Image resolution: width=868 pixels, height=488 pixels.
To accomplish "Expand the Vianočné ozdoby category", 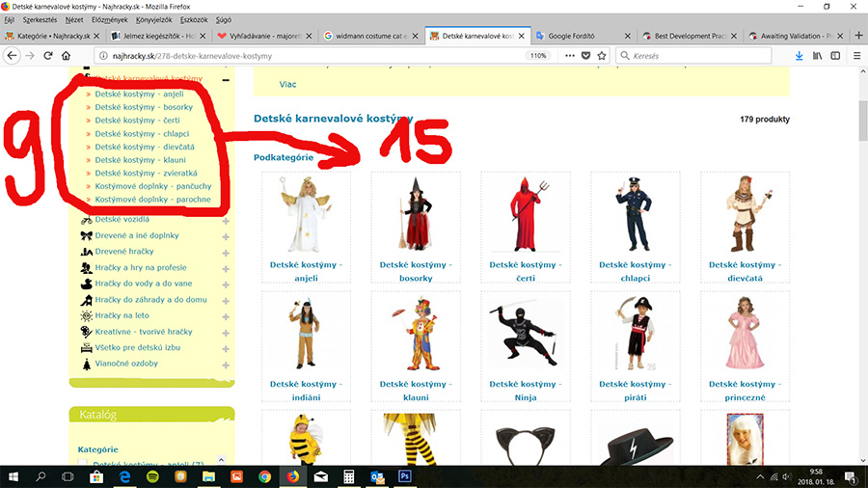I will coord(226,366).
